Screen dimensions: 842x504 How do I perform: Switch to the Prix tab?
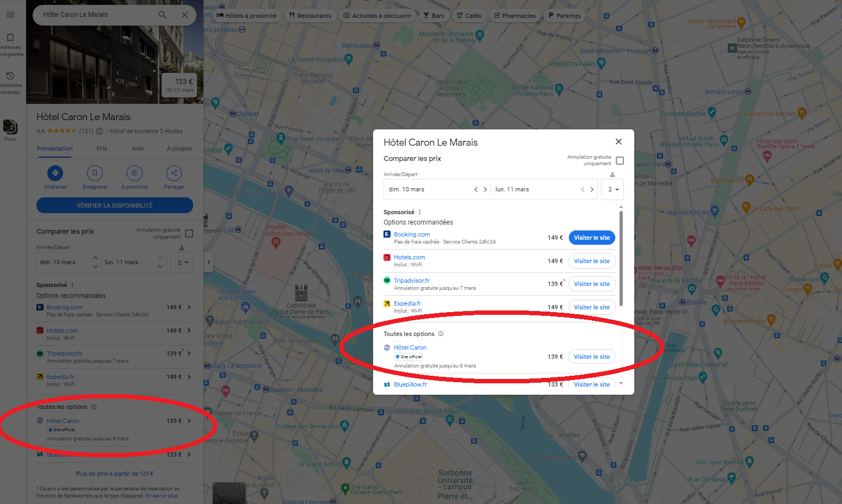102,148
